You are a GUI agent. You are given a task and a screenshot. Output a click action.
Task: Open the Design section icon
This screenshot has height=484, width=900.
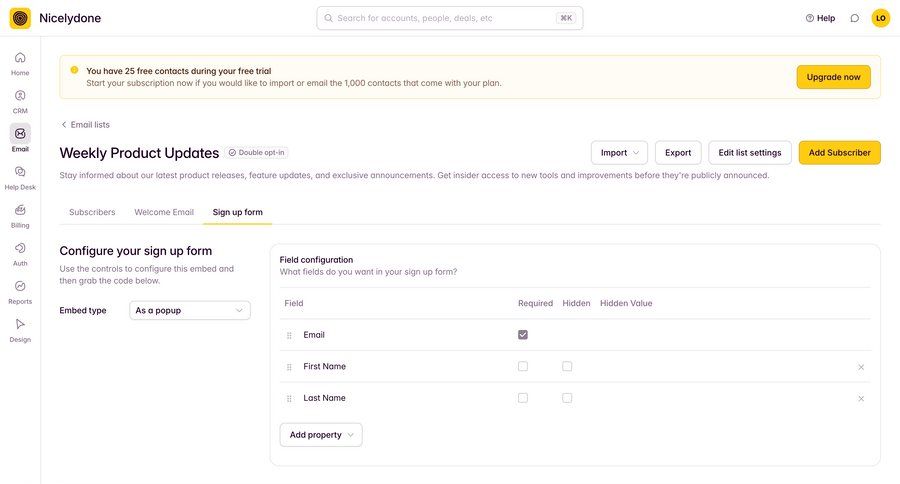coord(20,324)
